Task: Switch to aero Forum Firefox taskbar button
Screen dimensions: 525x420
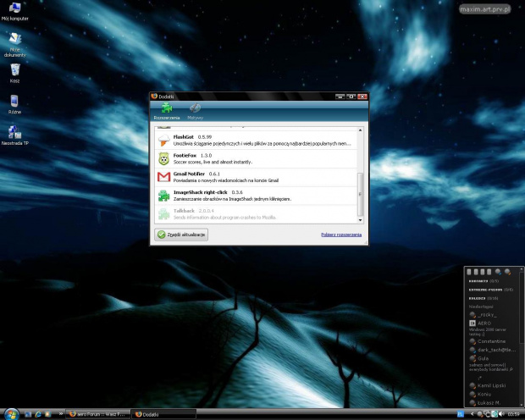Action: pyautogui.click(x=97, y=414)
